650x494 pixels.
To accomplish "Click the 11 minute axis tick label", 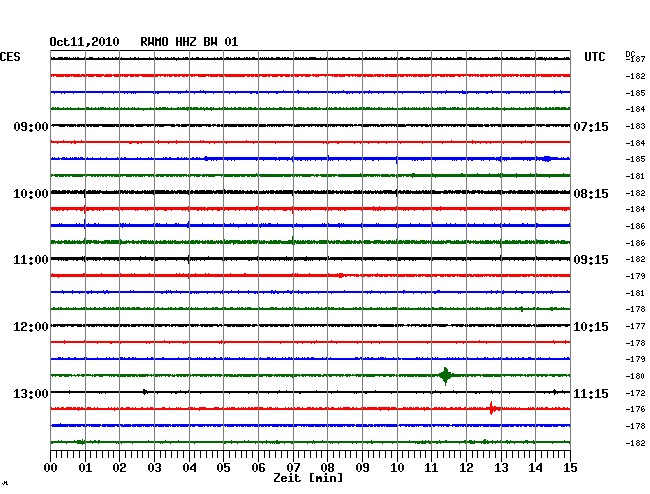I will pyautogui.click(x=431, y=467).
